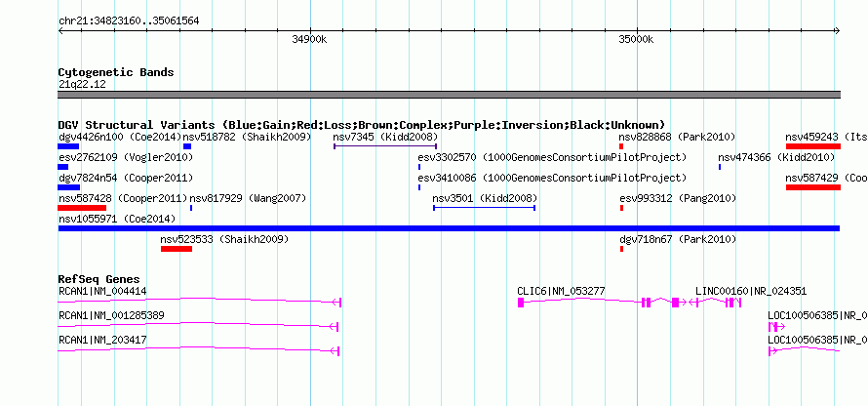Select the blue bar under dgv4426n100
Screen dimensions: 868x406
[68, 146]
